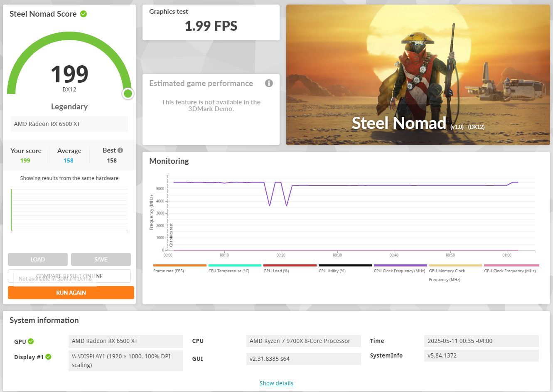Click the green checkmark beside Steel Nomad Score
This screenshot has height=392, width=553.
click(84, 14)
